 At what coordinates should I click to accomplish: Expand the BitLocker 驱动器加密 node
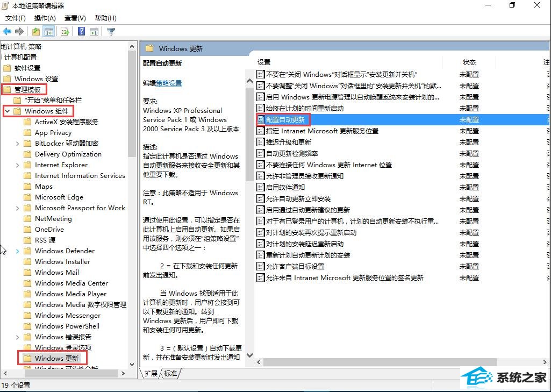[x=18, y=144]
